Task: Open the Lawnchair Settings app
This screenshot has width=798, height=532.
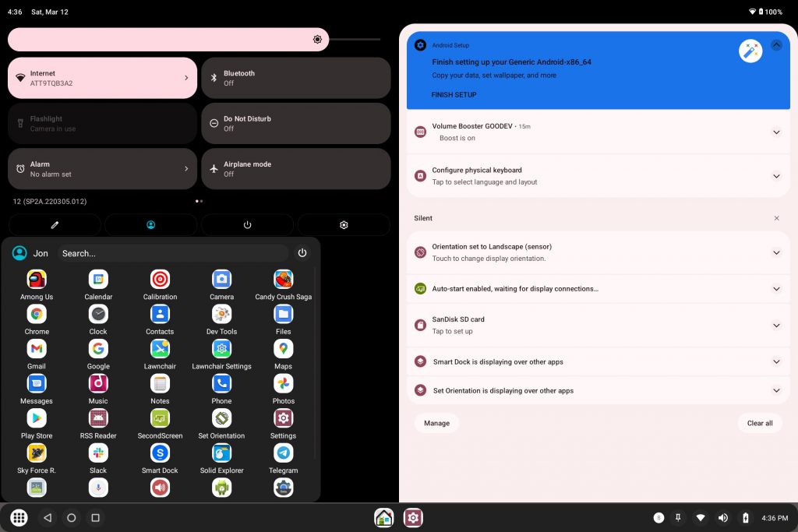Action: 221,349
